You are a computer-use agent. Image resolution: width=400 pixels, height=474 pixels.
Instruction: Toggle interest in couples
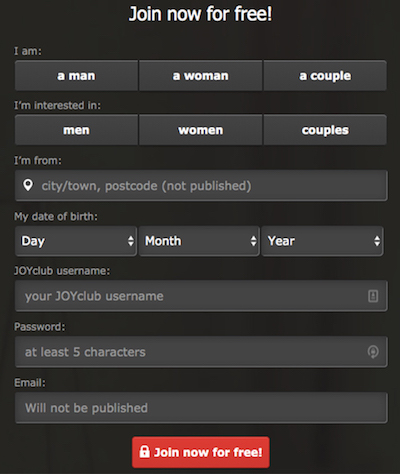pyautogui.click(x=325, y=130)
